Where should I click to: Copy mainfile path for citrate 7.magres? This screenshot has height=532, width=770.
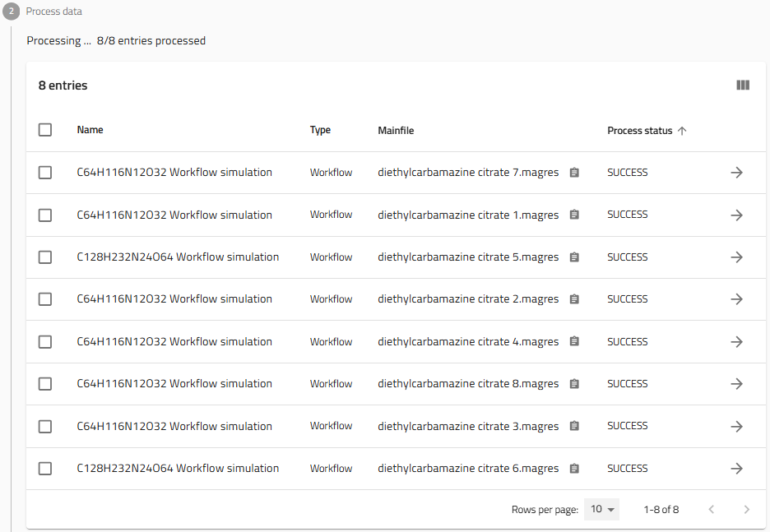coord(574,172)
